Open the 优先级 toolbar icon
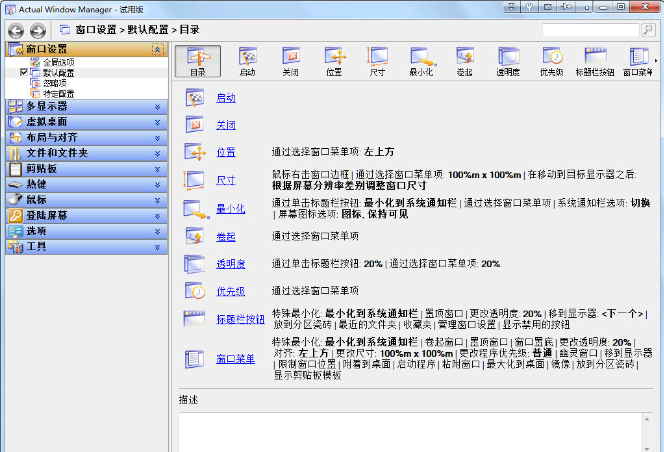The width and height of the screenshot is (664, 452). click(x=552, y=61)
